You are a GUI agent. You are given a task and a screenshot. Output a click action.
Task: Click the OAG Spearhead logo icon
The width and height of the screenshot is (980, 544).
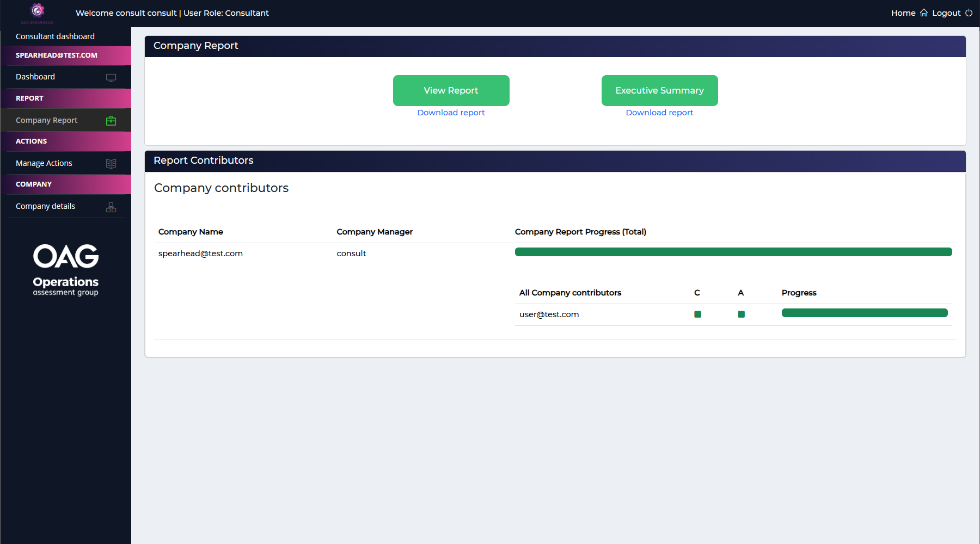[37, 12]
